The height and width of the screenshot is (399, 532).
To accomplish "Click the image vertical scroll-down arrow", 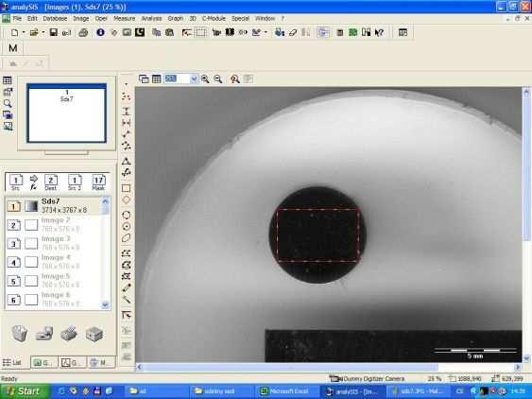I will pos(526,358).
